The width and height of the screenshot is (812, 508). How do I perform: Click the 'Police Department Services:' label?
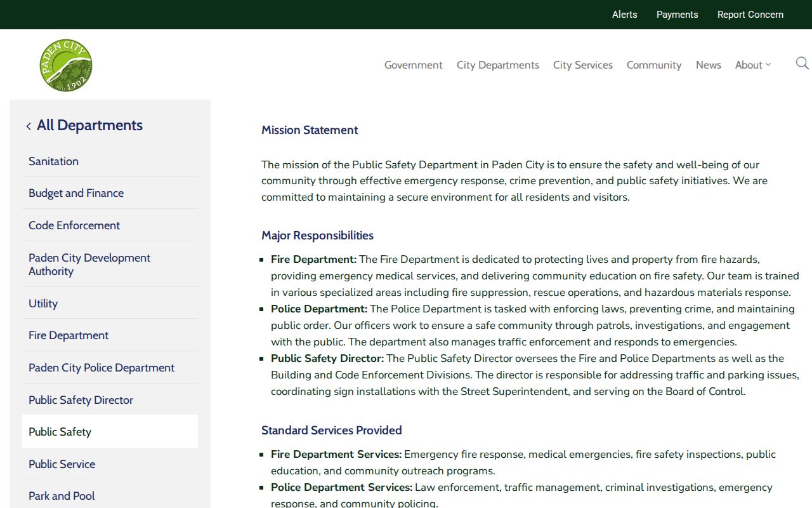coord(341,488)
